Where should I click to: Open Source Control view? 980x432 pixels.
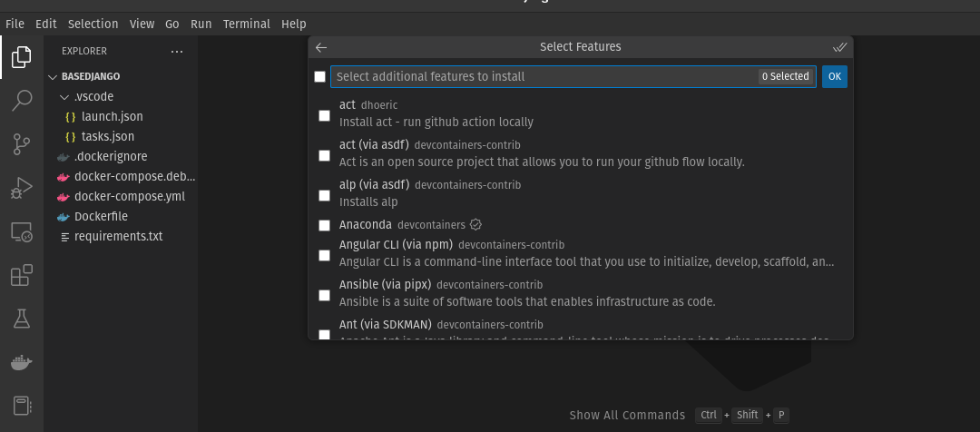point(21,144)
